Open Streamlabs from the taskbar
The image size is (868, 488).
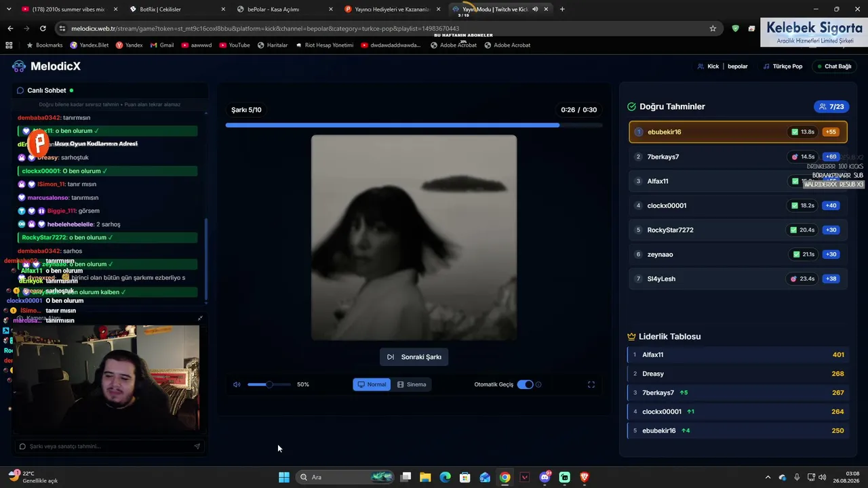(564, 477)
